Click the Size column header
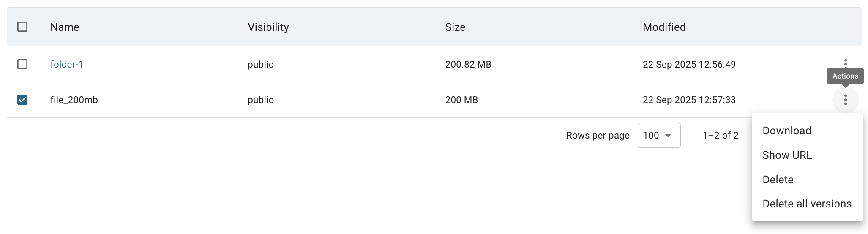This screenshot has width=868, height=234. (455, 27)
